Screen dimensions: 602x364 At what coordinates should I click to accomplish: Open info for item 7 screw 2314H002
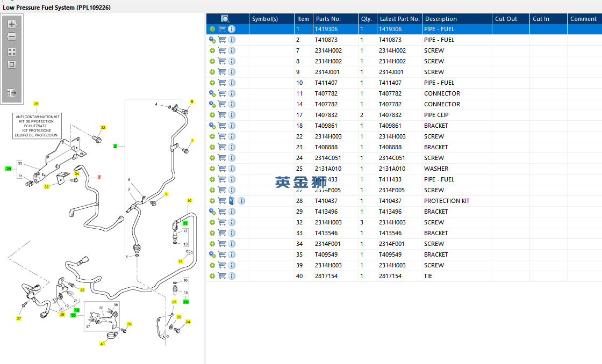(232, 50)
